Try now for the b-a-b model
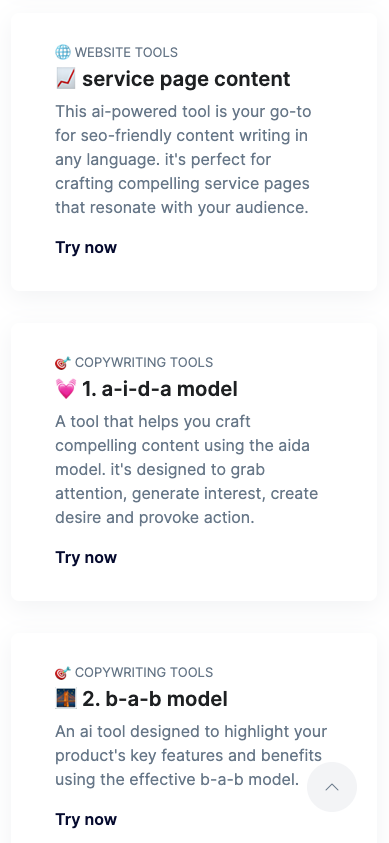Screen dimensions: 389x843 86,819
